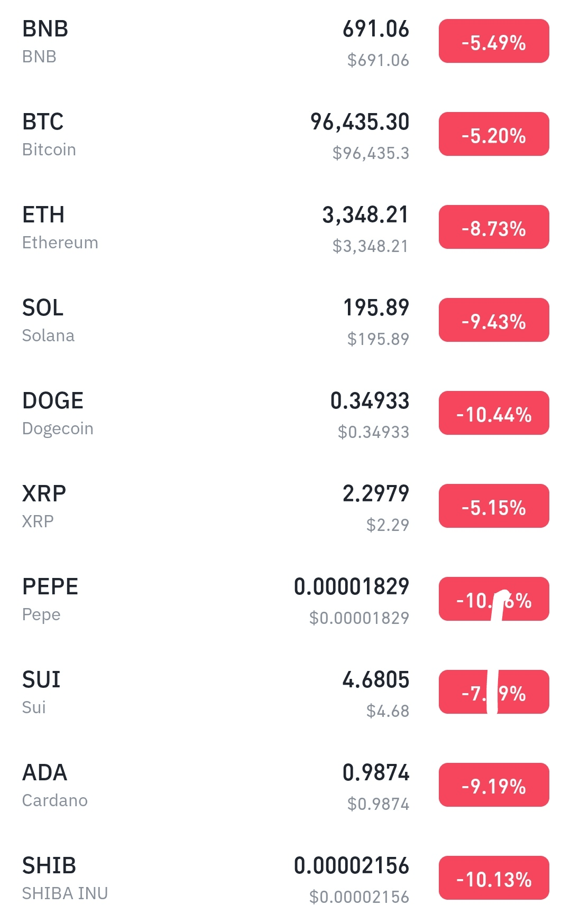Tap the BNB -5.49% change badge
Image resolution: width=571 pixels, height=924 pixels.
(494, 41)
